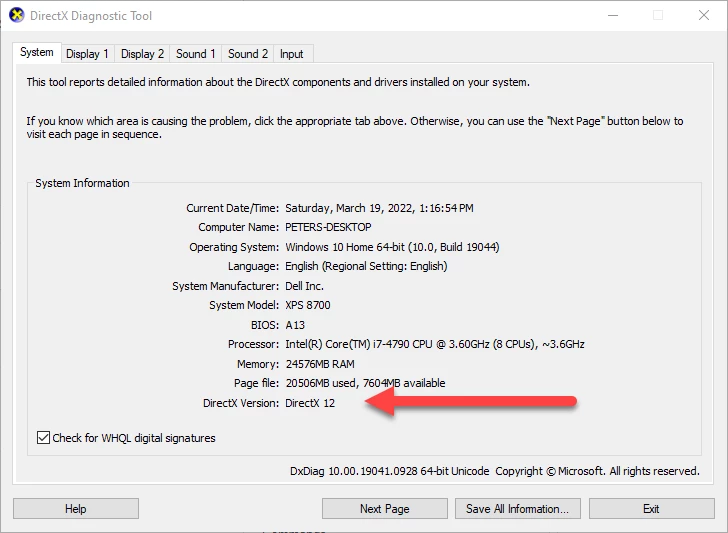The image size is (728, 533).
Task: Click Save All Information button
Action: (x=518, y=509)
